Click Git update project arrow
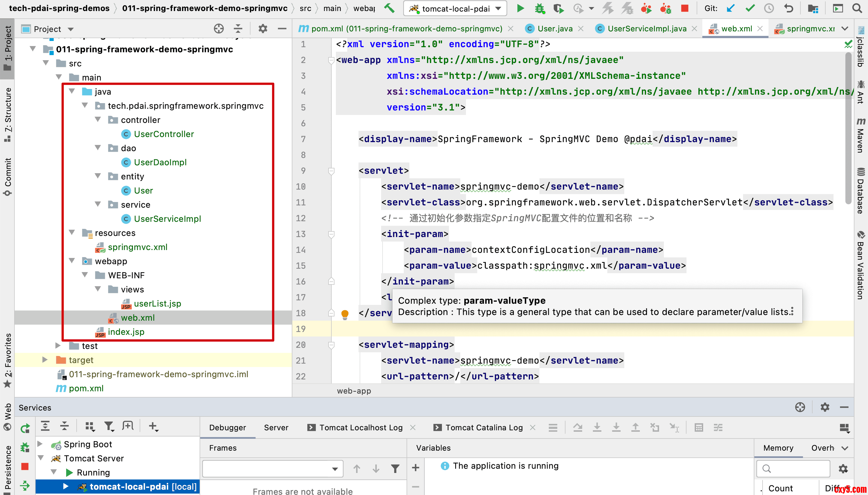This screenshot has height=495, width=868. [730, 8]
